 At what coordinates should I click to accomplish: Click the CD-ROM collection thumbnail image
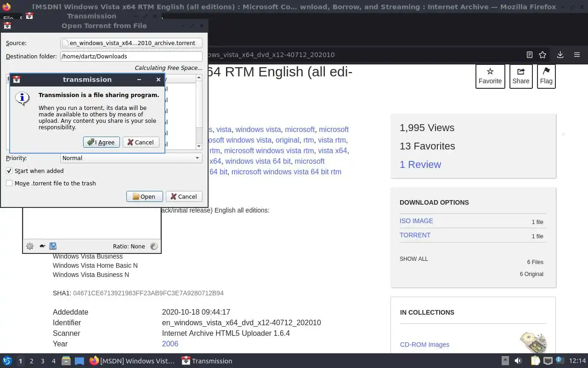click(x=533, y=343)
